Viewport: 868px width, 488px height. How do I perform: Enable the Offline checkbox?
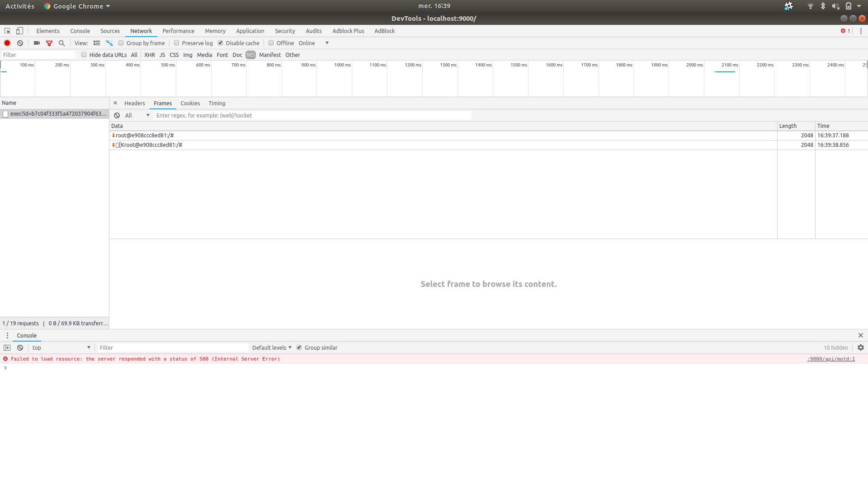pos(271,43)
